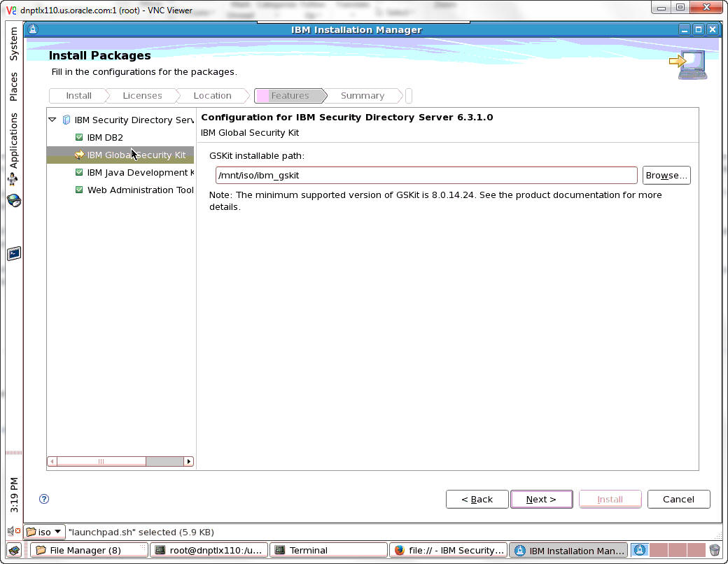Click the Summary step in wizard breadcrumb
The image size is (728, 564).
pos(362,96)
